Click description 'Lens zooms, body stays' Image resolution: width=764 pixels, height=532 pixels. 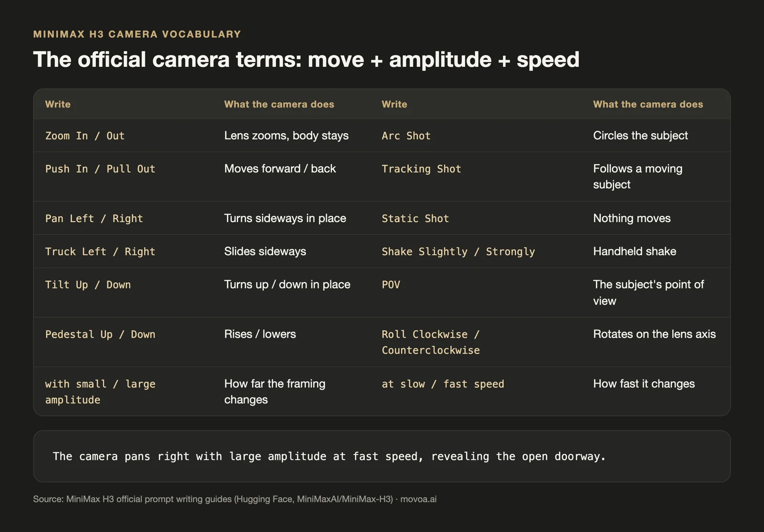(286, 136)
